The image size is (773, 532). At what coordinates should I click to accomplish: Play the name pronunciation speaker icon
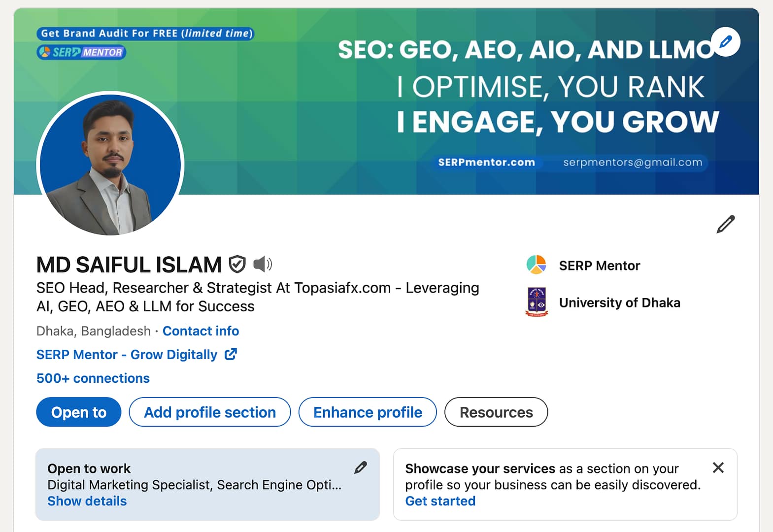point(263,265)
